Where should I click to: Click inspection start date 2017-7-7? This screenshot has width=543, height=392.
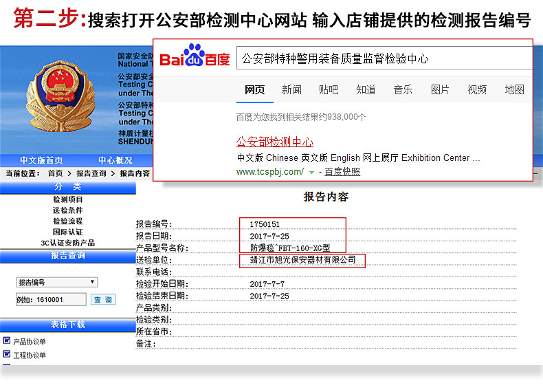(x=267, y=284)
